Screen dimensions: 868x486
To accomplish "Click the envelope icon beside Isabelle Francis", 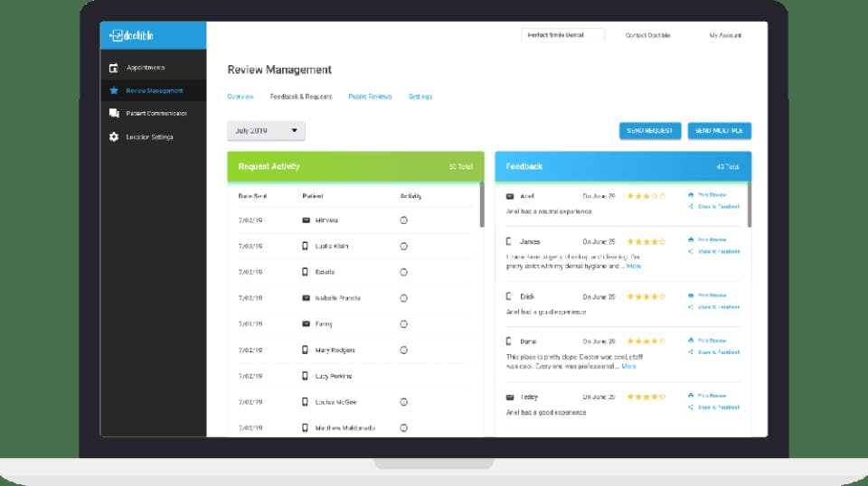I will click(x=307, y=298).
